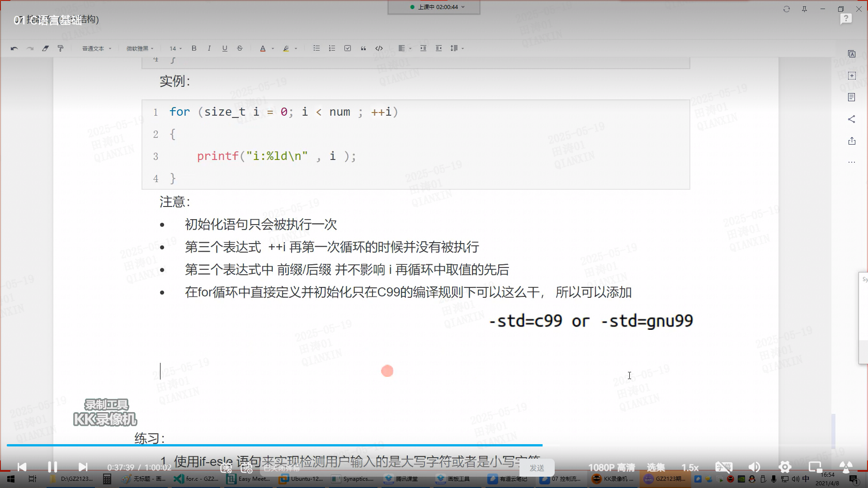Open the 微软雅黑 font dropdown

click(x=140, y=48)
